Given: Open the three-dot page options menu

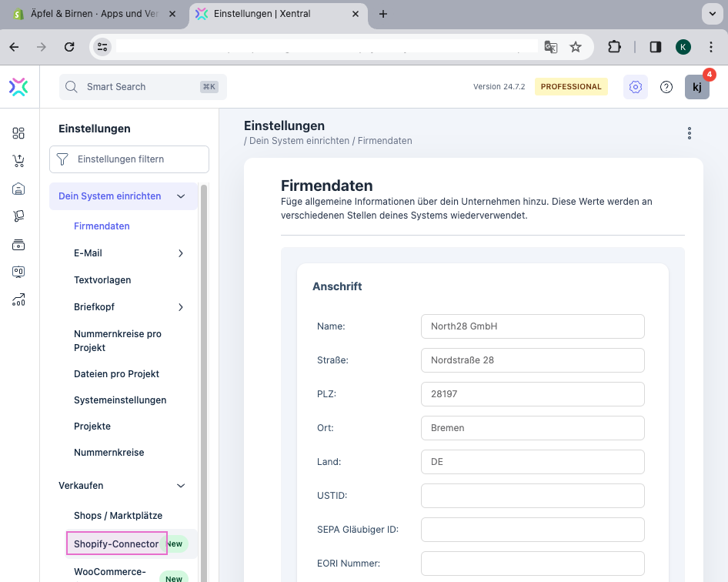Looking at the screenshot, I should [690, 133].
